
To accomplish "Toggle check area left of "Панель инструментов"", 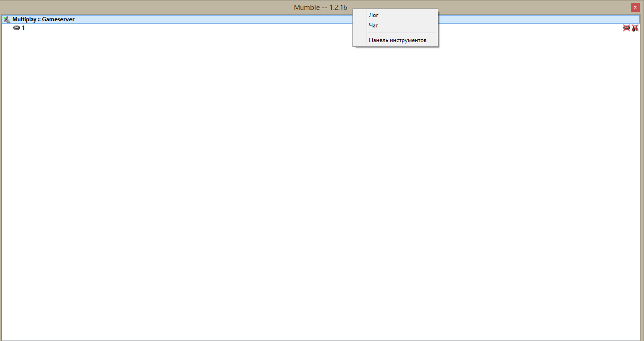I will coord(360,40).
